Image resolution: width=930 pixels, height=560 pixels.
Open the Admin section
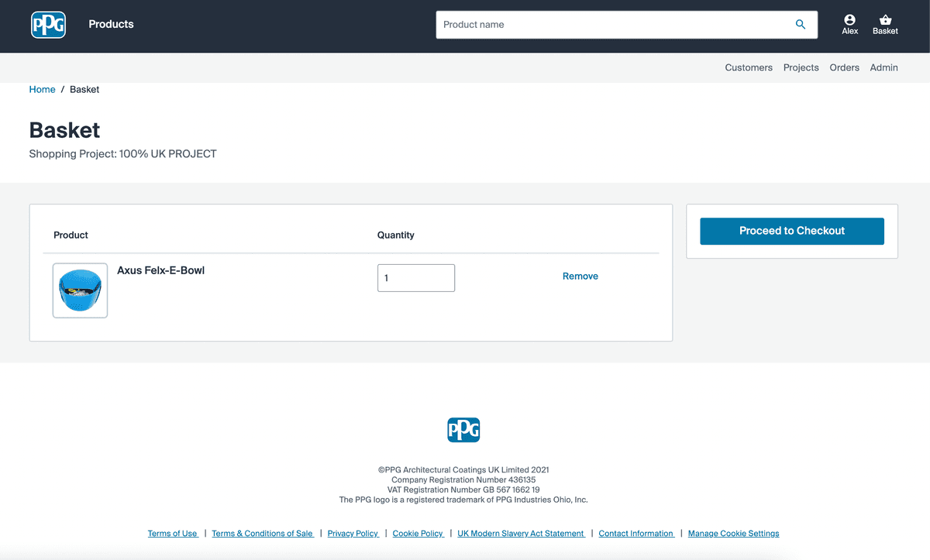(x=883, y=67)
